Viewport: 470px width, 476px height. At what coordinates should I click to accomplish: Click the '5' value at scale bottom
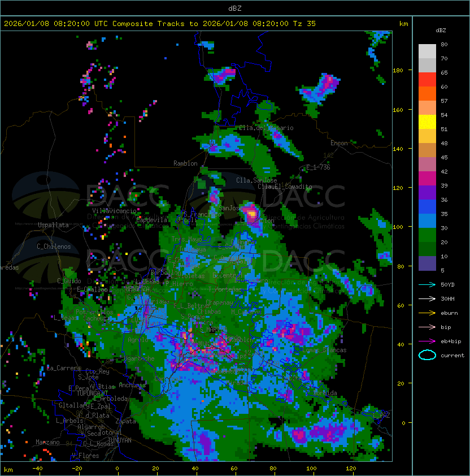click(x=442, y=270)
